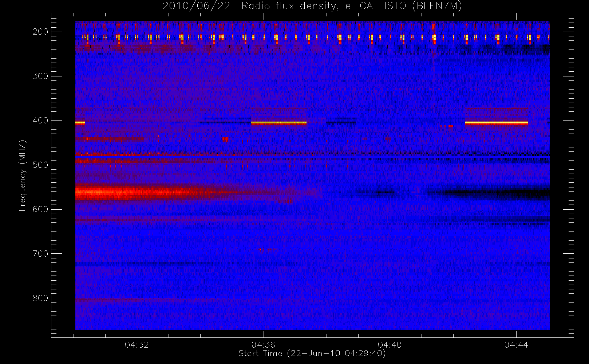Screen dimensions: 589x364
Task: Click the 800 frequency tick label
Action: tap(40, 298)
